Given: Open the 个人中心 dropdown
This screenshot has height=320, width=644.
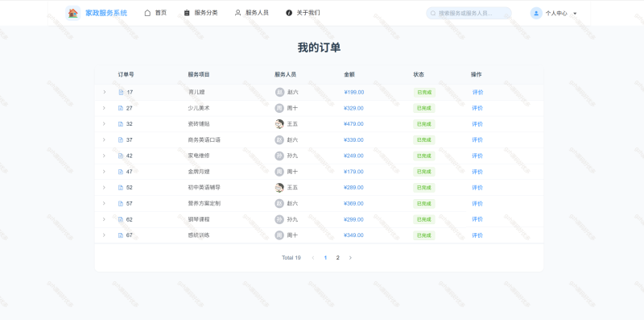Looking at the screenshot, I should (x=556, y=13).
